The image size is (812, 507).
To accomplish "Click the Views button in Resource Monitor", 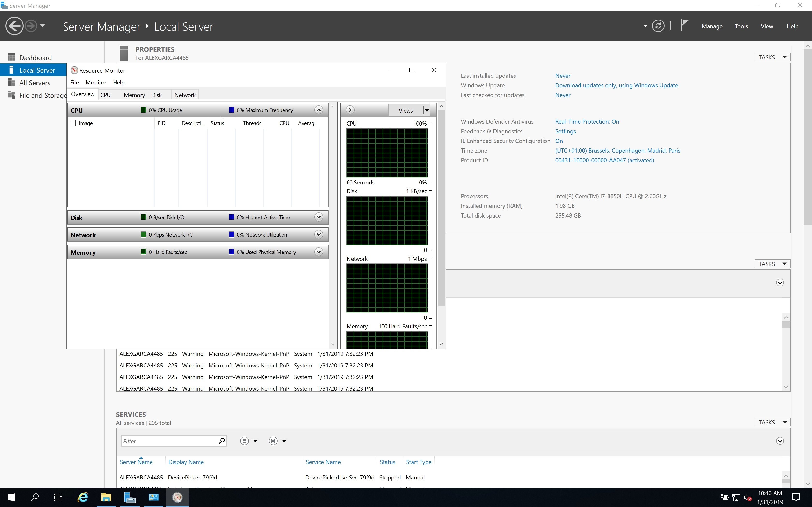I will [x=405, y=110].
